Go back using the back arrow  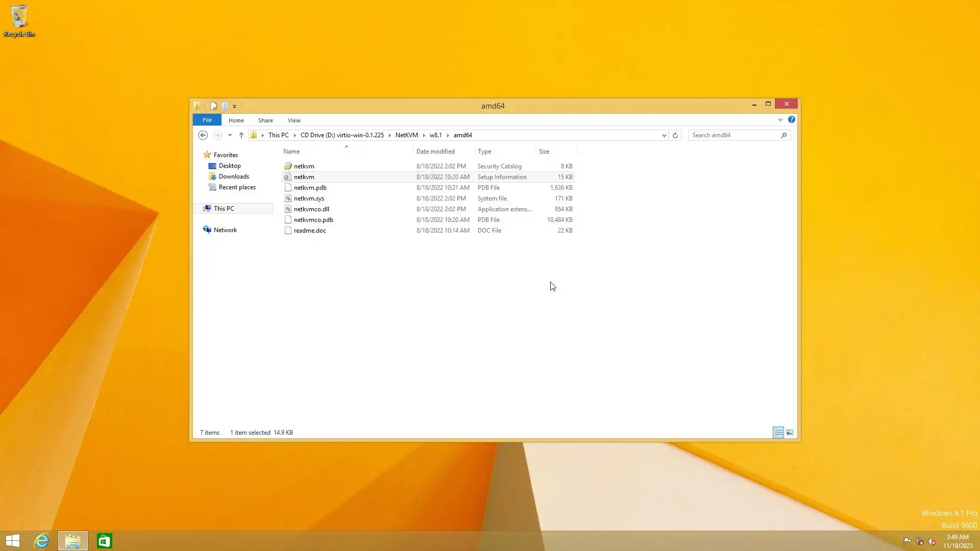coord(203,135)
